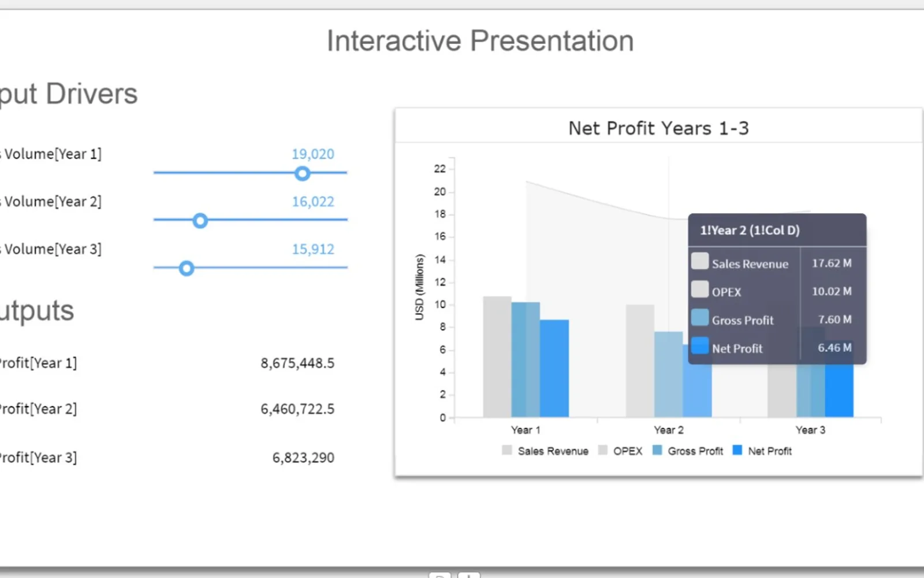
Task: Click the Net Profit Years 1-3 chart title
Action: point(658,128)
